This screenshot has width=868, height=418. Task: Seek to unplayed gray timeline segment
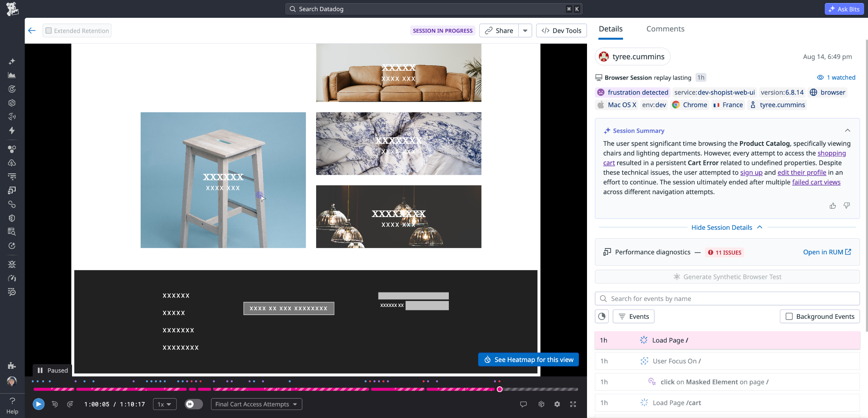[540, 389]
